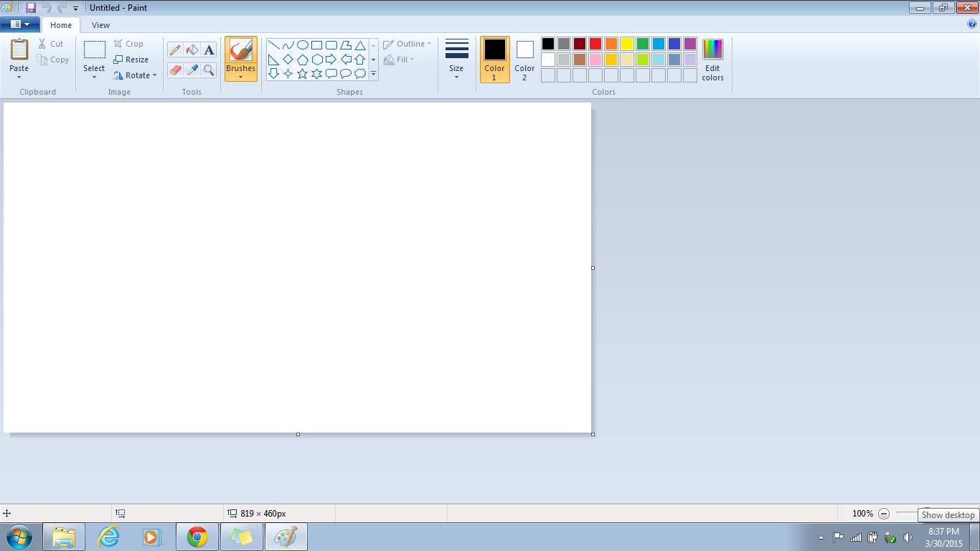This screenshot has width=980, height=551.
Task: Open the shape Outline dropdown
Action: (407, 44)
